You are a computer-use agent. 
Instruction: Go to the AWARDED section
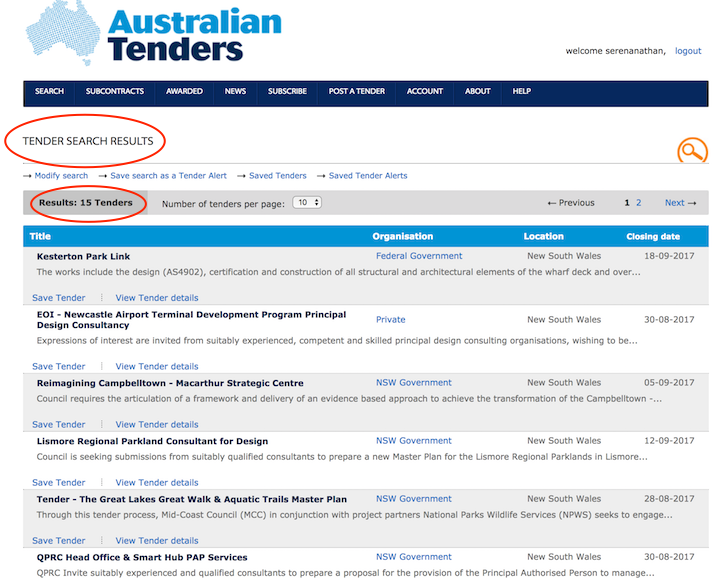click(x=184, y=91)
